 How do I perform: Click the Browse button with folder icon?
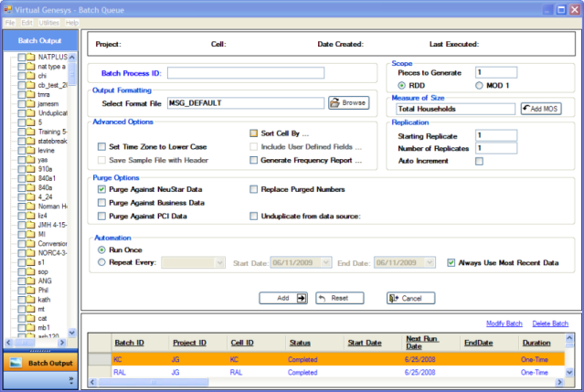(x=348, y=102)
